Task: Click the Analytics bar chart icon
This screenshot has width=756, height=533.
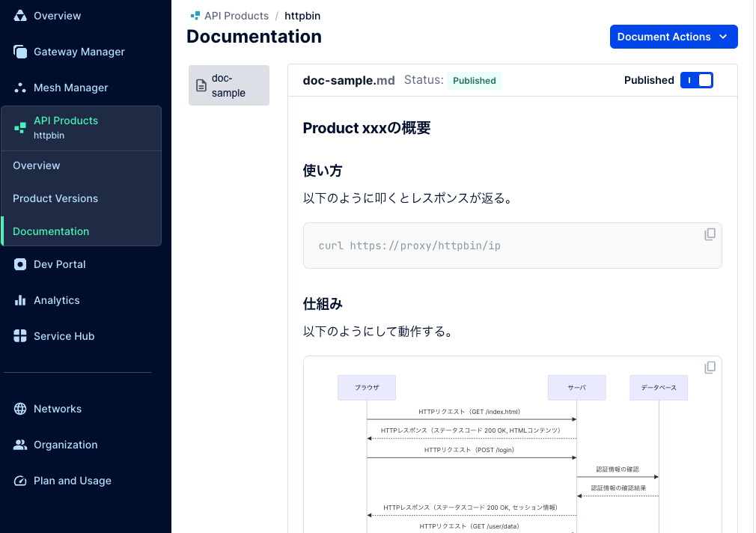Action: pyautogui.click(x=19, y=300)
